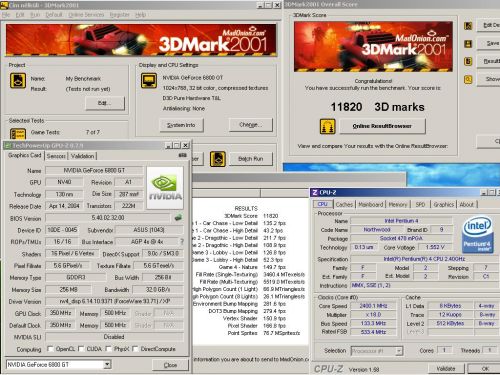Click the Selected Tests icon beside Game Tests
Viewport: 500px width, 375px height.
coord(18,134)
